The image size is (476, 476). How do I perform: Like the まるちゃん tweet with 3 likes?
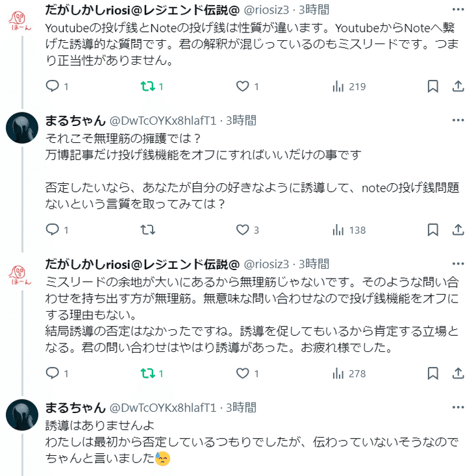pyautogui.click(x=242, y=230)
